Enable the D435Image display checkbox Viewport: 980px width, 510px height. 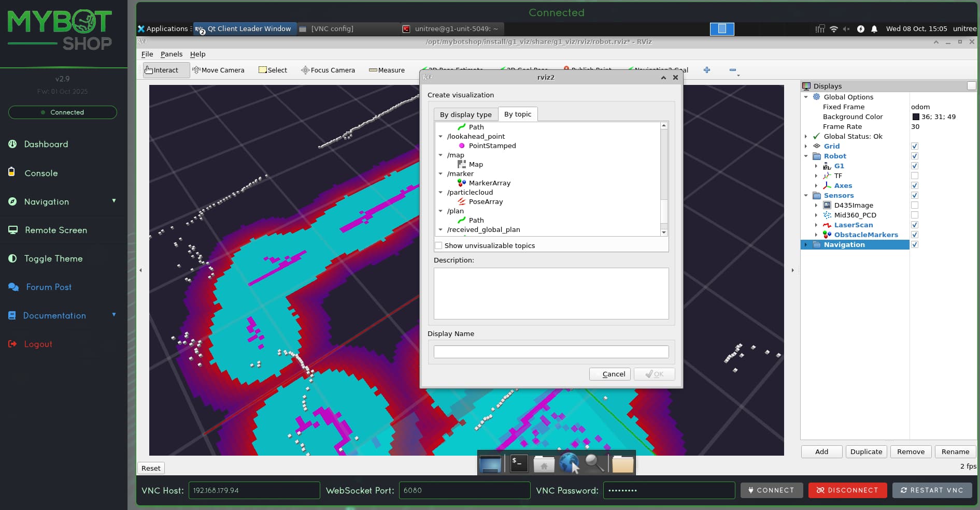(915, 205)
